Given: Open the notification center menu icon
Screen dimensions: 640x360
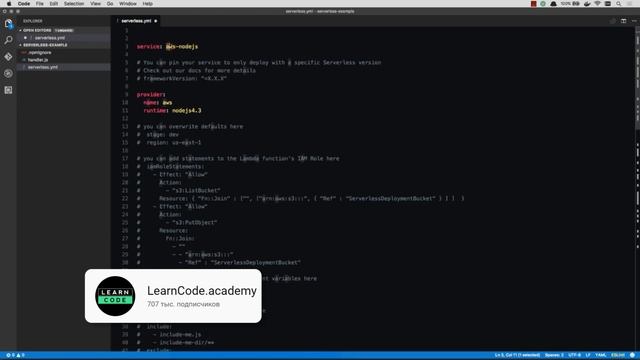Looking at the screenshot, I should (x=629, y=4).
